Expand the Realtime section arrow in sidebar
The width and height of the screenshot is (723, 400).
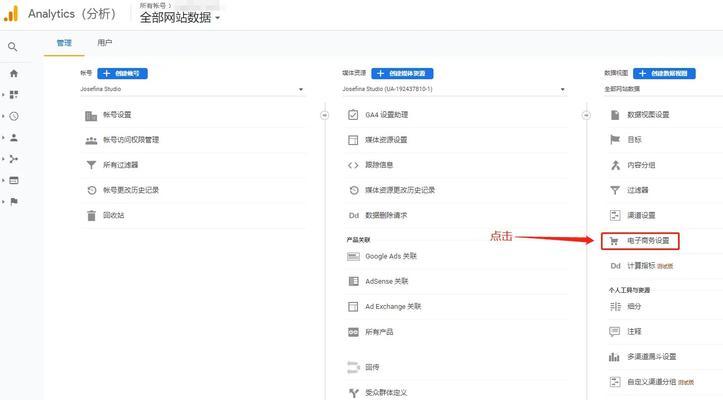(x=3, y=116)
